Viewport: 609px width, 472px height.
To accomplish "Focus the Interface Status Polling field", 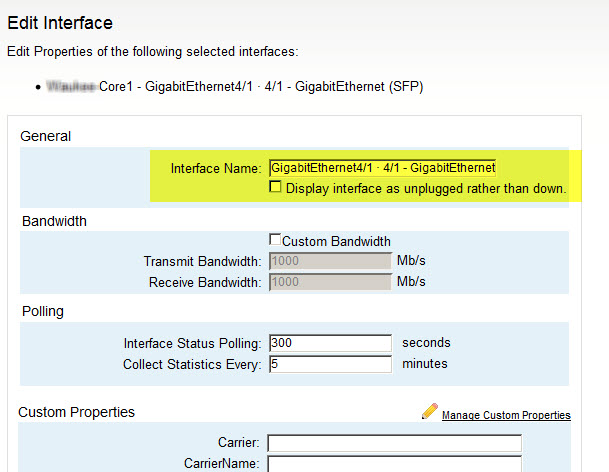I will [x=329, y=343].
